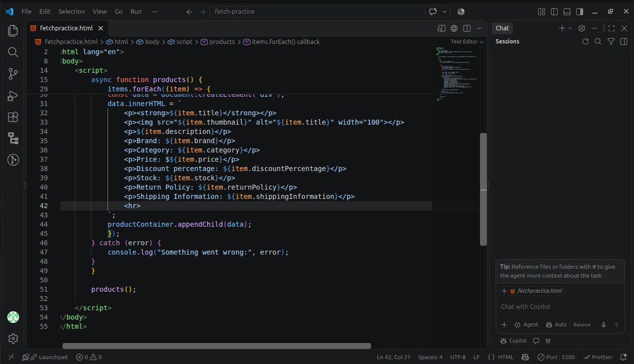Click Customize Layout icon in title bar
Screen dimensions: 634x364
tap(542, 12)
